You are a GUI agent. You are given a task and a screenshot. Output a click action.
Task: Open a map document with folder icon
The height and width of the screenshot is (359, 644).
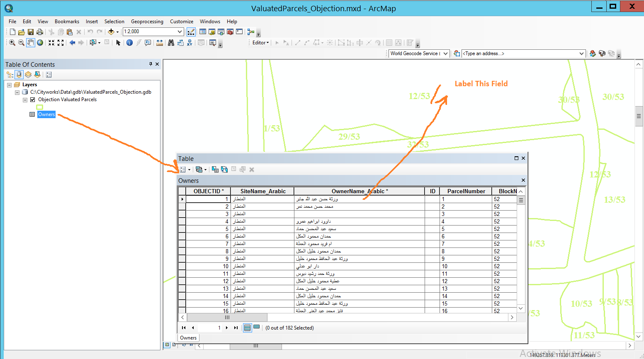22,32
